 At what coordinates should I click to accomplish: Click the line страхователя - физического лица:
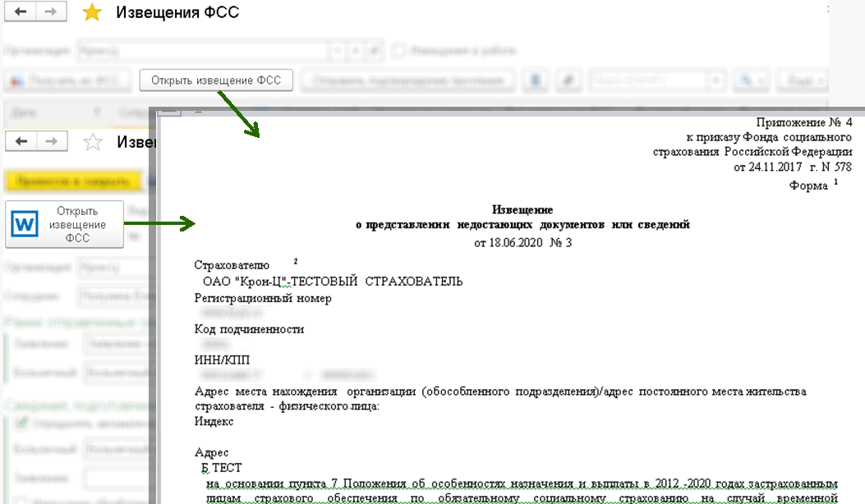[x=287, y=406]
